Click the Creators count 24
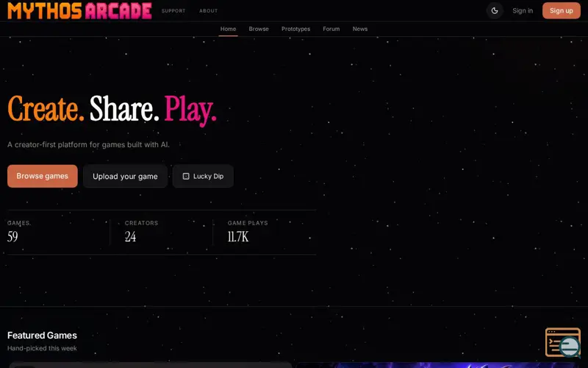The width and height of the screenshot is (588, 368). (130, 236)
